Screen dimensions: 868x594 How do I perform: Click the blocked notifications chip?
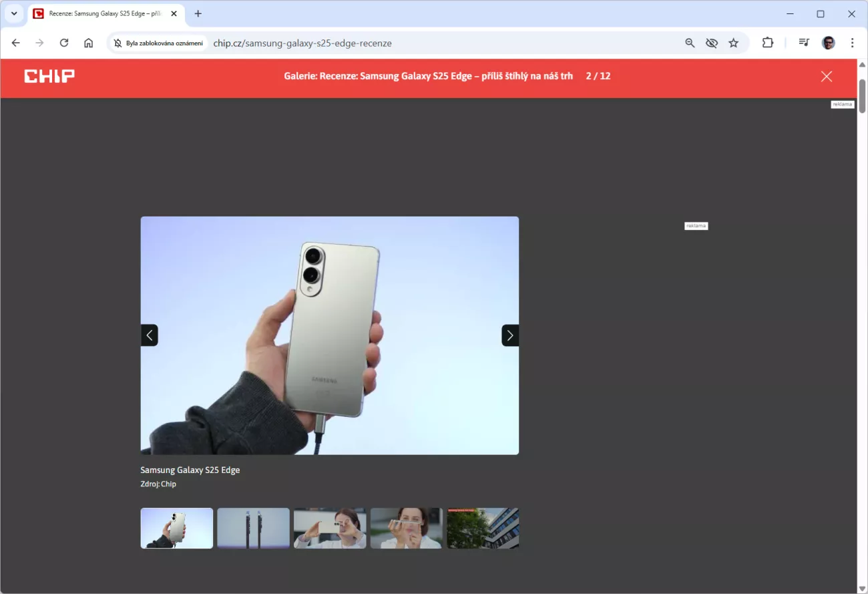point(158,43)
